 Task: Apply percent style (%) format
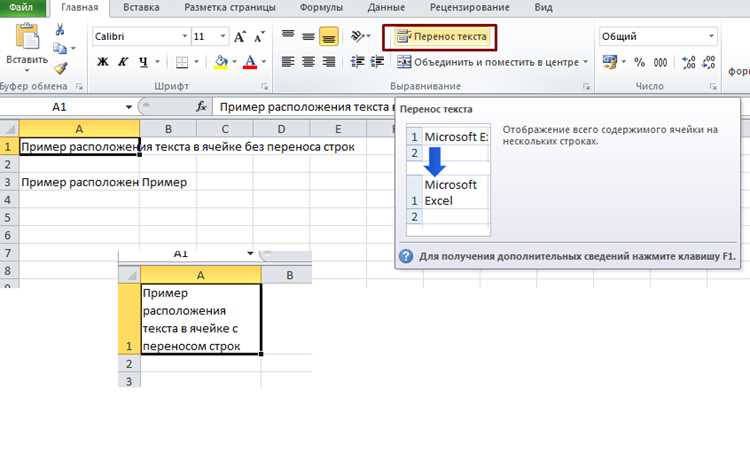(640, 62)
